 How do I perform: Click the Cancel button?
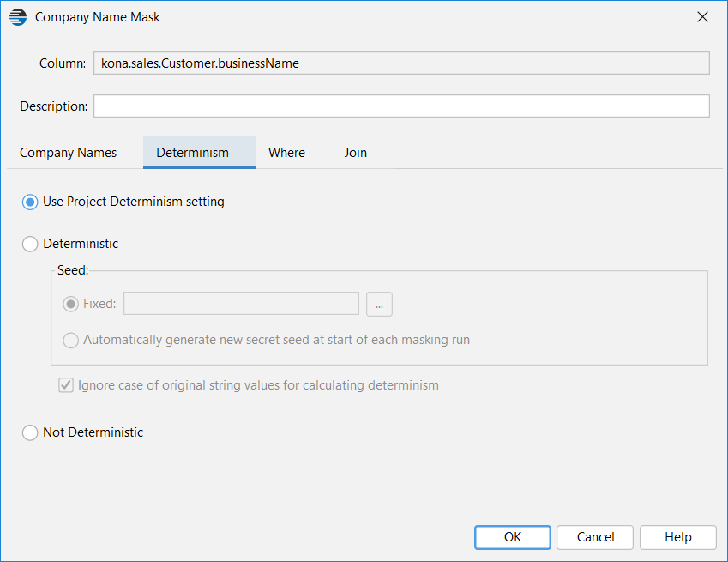595,537
